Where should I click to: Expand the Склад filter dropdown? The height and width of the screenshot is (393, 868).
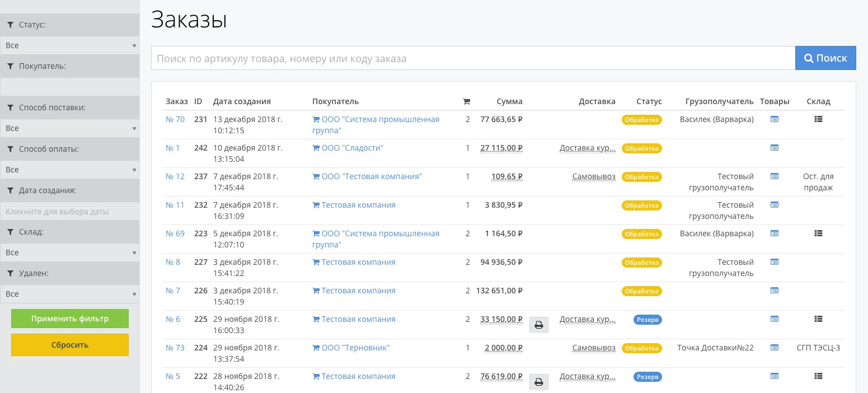pos(69,252)
